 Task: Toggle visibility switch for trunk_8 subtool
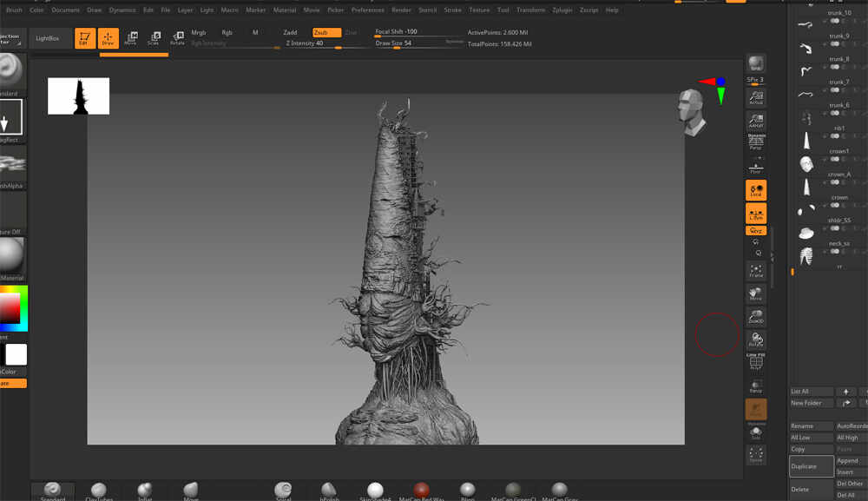(x=834, y=67)
